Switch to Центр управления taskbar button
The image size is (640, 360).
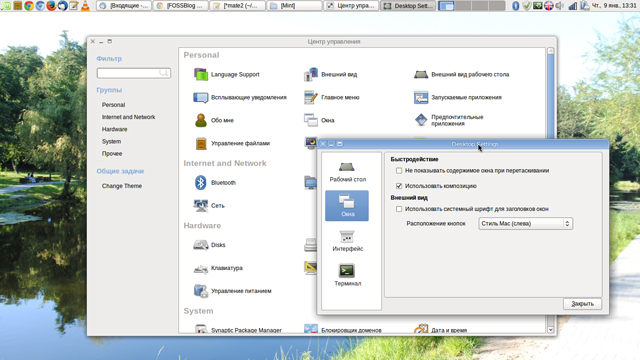coord(351,6)
